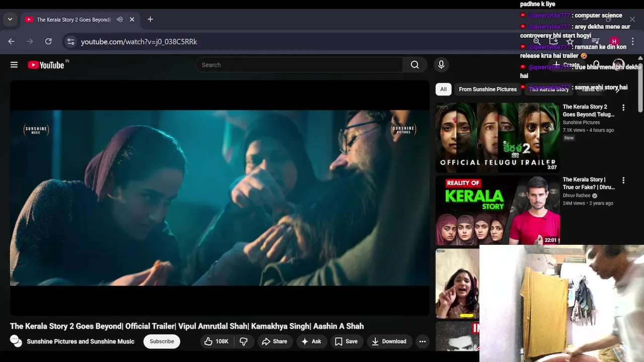Open Reality of Kerala Story thumbnail
Screen dimensions: 644x362
(498, 210)
